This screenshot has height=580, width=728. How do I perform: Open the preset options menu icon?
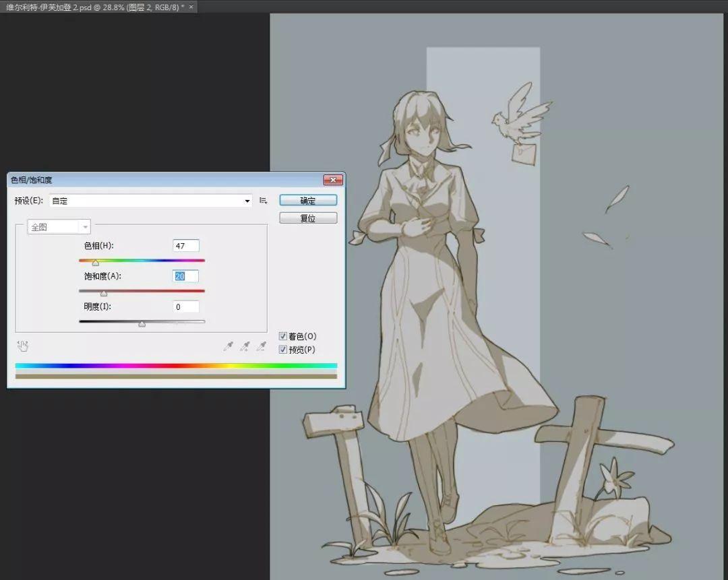pos(264,201)
